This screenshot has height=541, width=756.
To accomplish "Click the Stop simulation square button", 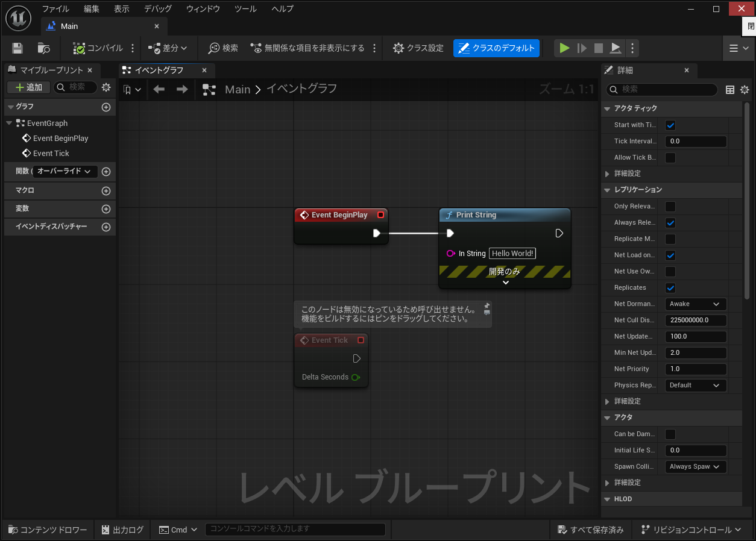I will pos(599,48).
